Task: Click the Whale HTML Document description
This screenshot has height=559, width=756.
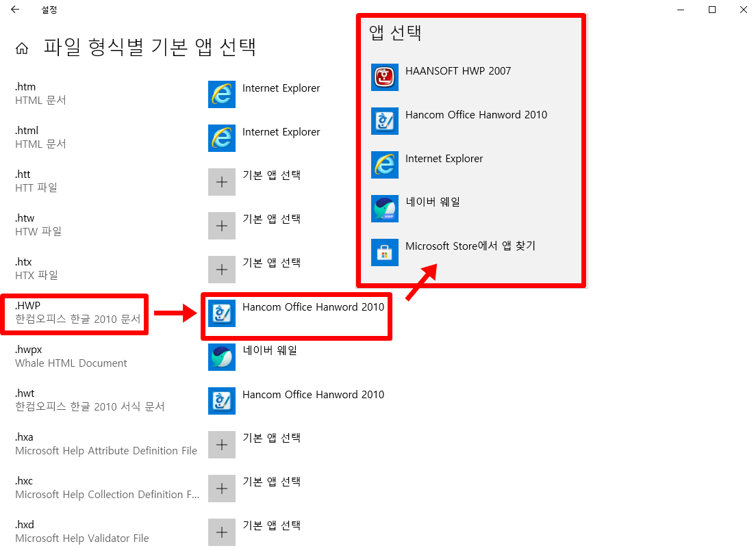Action: [71, 363]
